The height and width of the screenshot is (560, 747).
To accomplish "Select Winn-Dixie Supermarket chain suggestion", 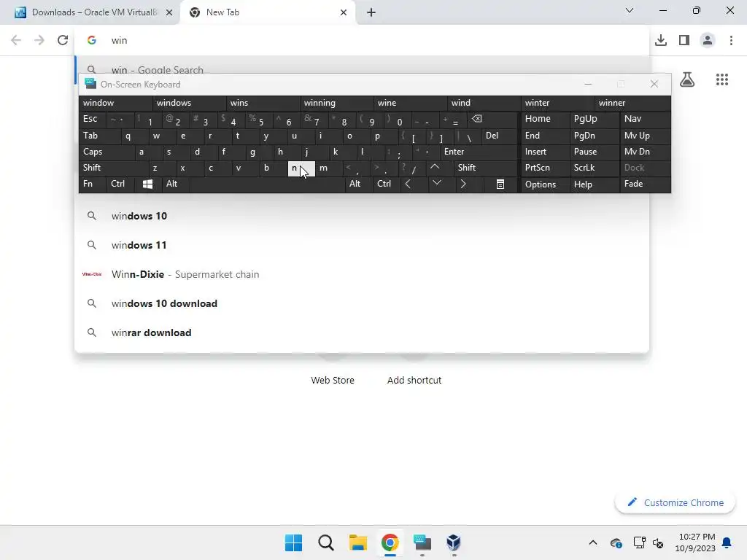I will coord(362,274).
